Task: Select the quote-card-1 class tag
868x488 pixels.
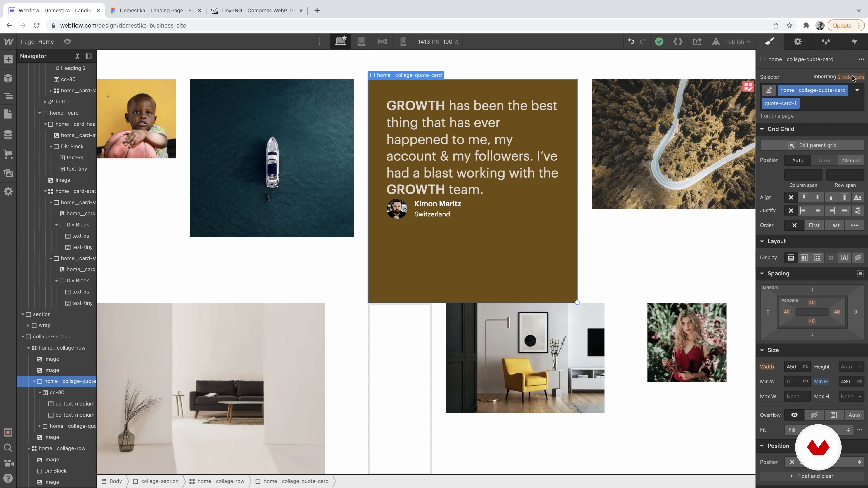Action: [780, 103]
